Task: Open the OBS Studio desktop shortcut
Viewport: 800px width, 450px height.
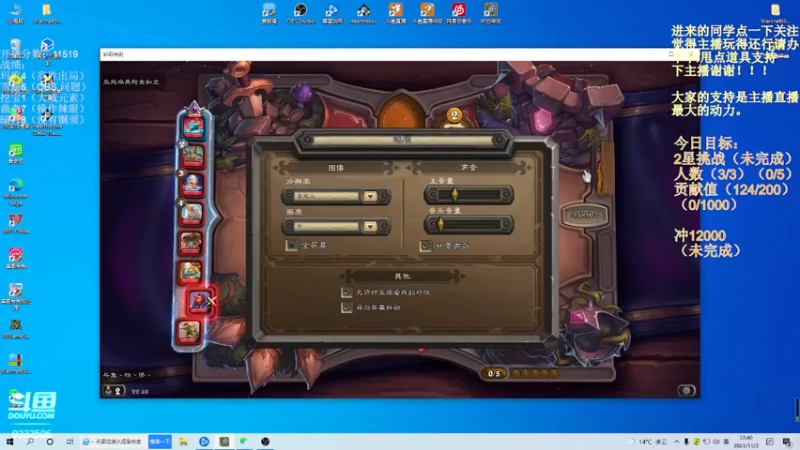Action: 301,14
